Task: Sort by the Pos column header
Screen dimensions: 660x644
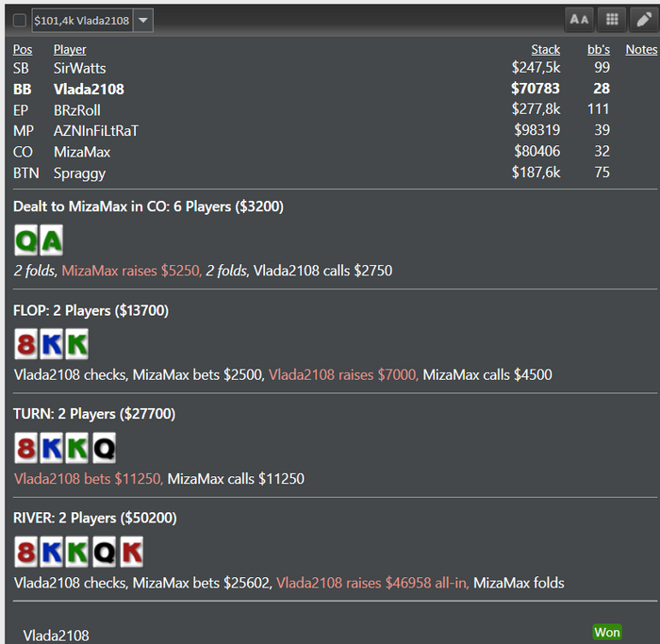Action: point(23,50)
